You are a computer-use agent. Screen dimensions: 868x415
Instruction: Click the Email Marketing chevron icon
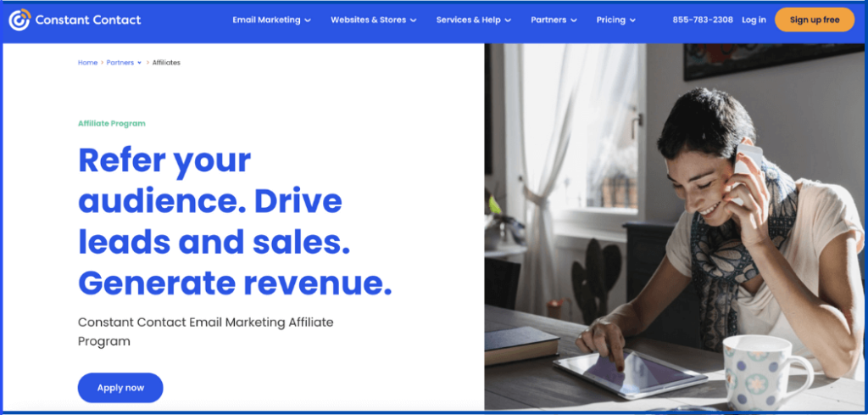[308, 20]
